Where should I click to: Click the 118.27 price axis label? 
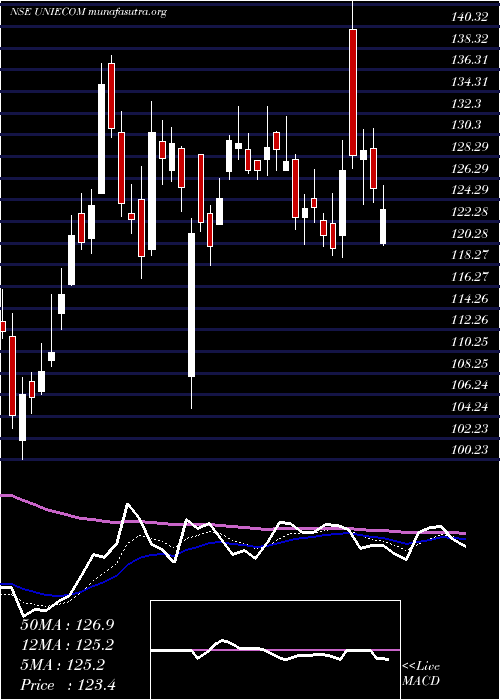pos(469,255)
